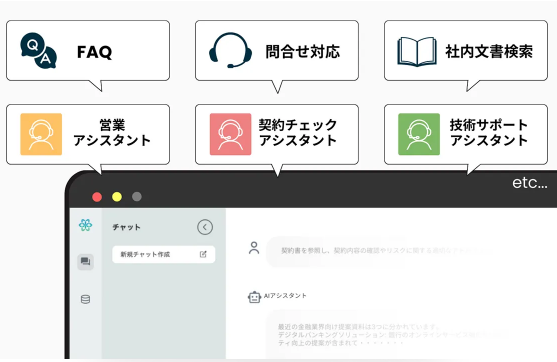Image resolution: width=557 pixels, height=362 pixels.
Task: Click the red window close dot
Action: tap(97, 197)
